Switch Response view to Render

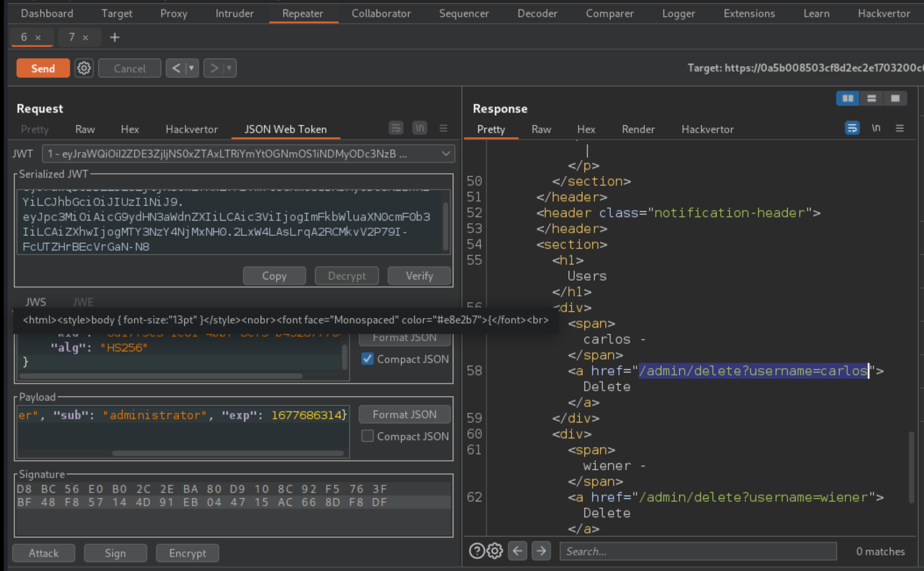[x=638, y=129]
